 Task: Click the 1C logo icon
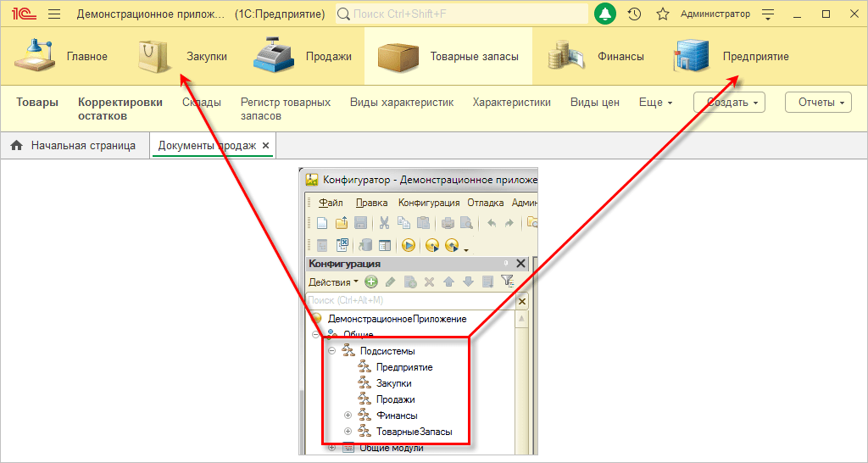pos(26,14)
